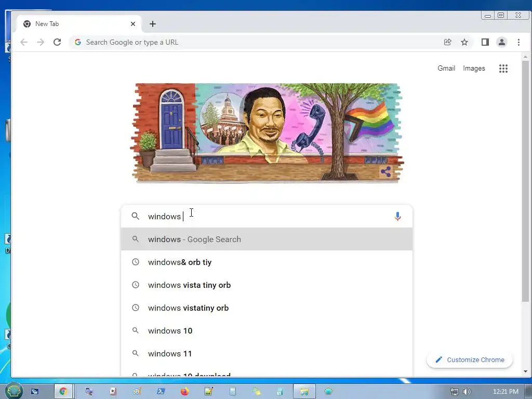Click the page vertical scrollbar thumb
532x399 pixels.
pyautogui.click(x=525, y=181)
